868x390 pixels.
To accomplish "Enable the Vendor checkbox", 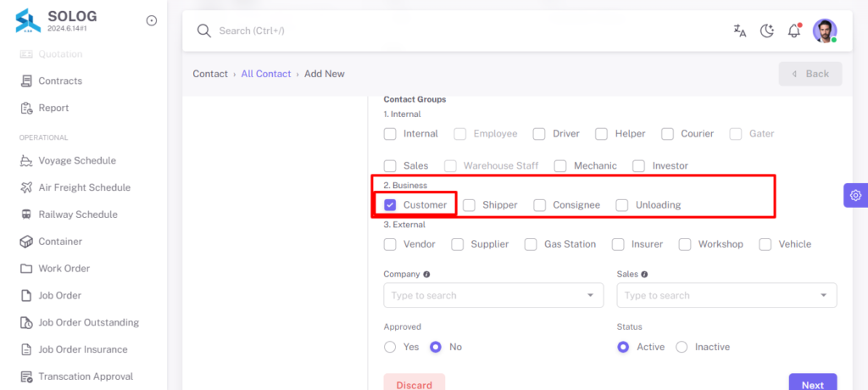I will click(x=390, y=244).
